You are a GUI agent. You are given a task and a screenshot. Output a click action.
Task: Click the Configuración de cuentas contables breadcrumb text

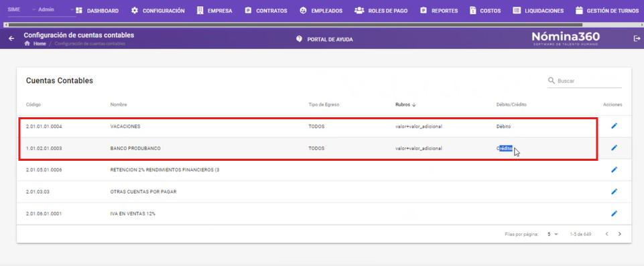click(90, 44)
